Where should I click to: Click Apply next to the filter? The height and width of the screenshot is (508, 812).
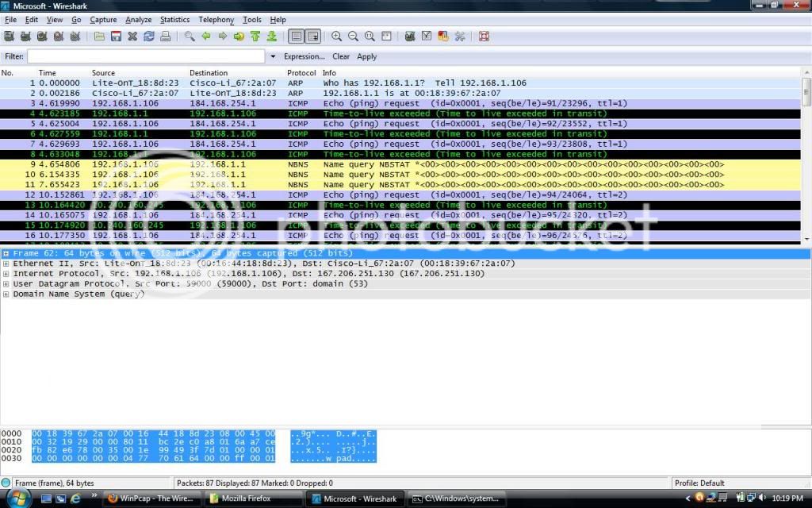click(366, 57)
